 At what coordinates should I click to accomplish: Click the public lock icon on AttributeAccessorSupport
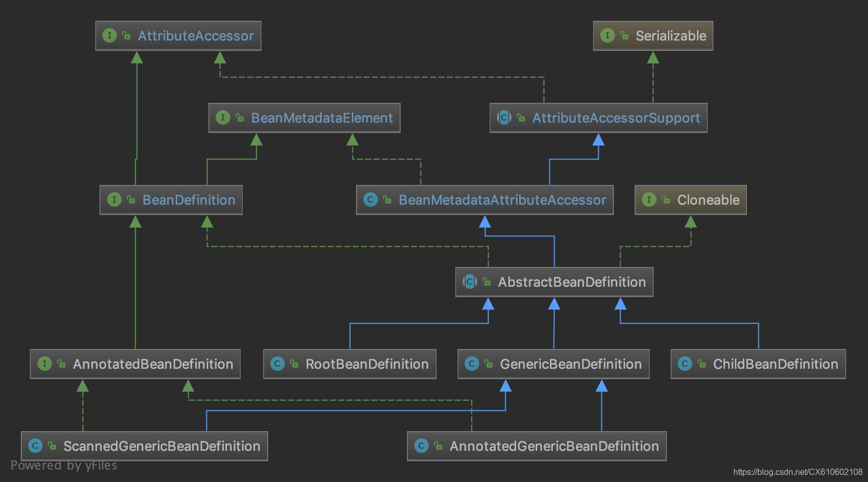[521, 117]
